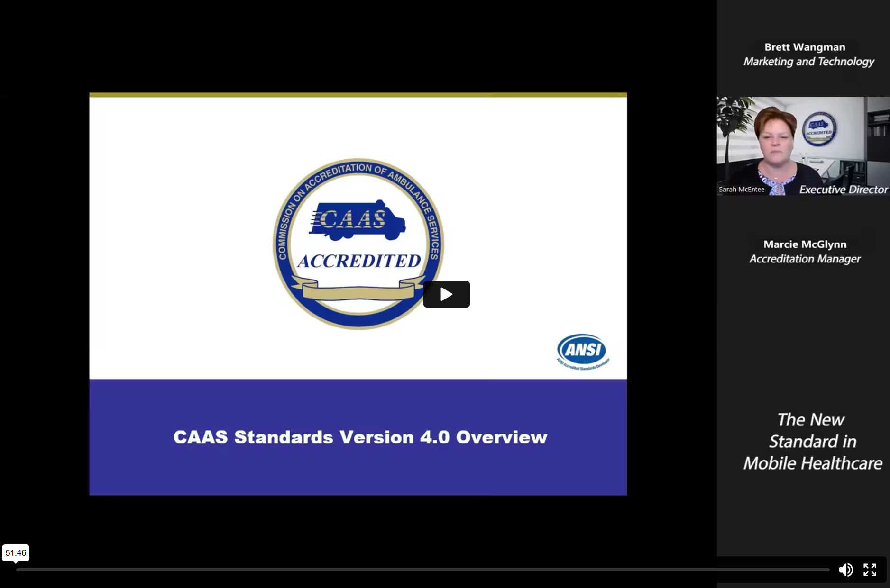Viewport: 890px width, 588px height.
Task: Enter fullscreen mode with the expand icon
Action: tap(871, 570)
